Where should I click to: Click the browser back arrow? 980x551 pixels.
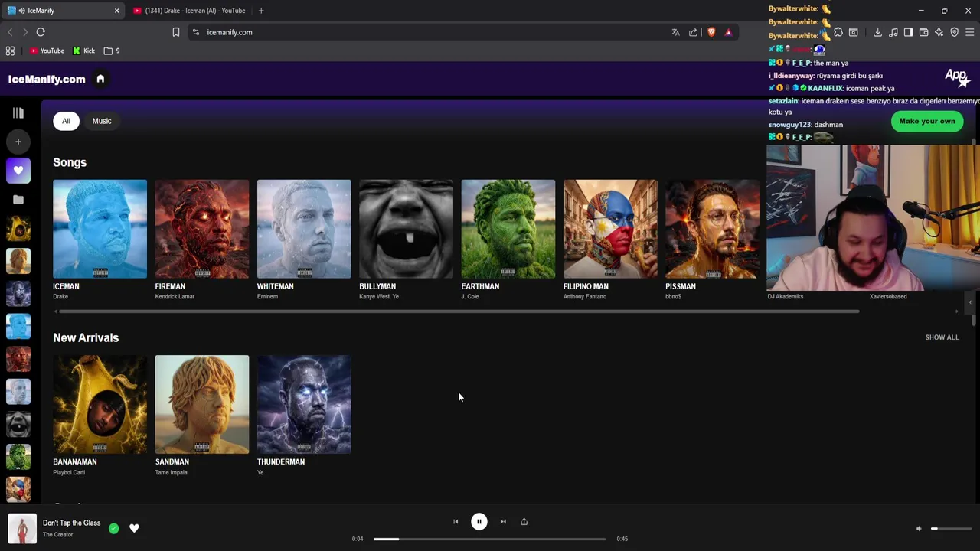[10, 32]
